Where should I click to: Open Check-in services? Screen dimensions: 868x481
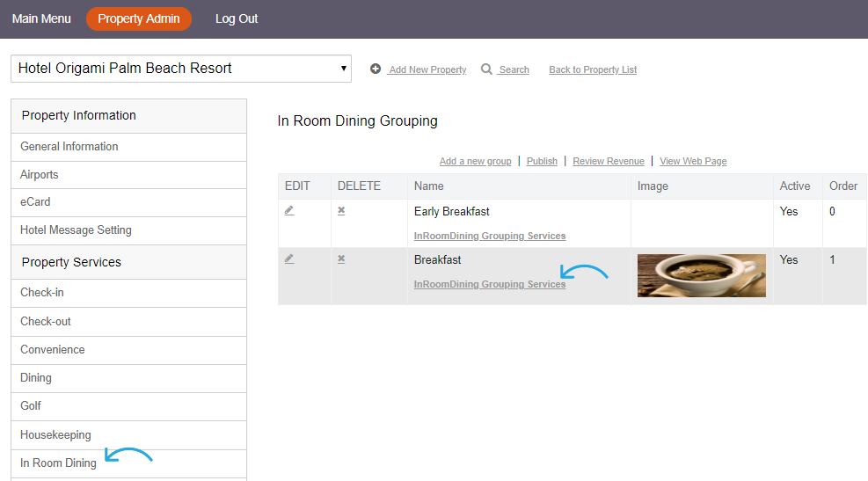[x=128, y=293]
